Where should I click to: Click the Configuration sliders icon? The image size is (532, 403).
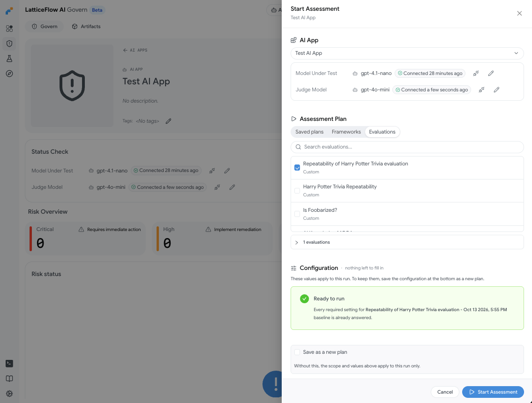tap(294, 268)
